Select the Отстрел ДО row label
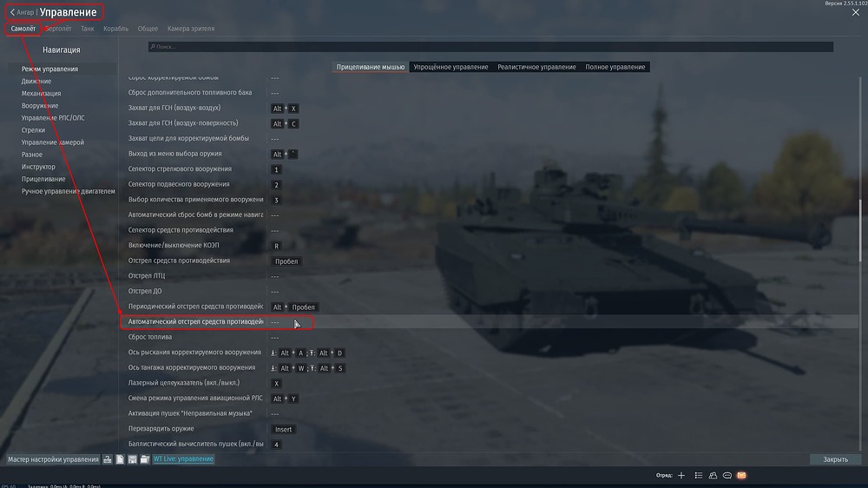Image resolution: width=868 pixels, height=488 pixels. coord(145,291)
